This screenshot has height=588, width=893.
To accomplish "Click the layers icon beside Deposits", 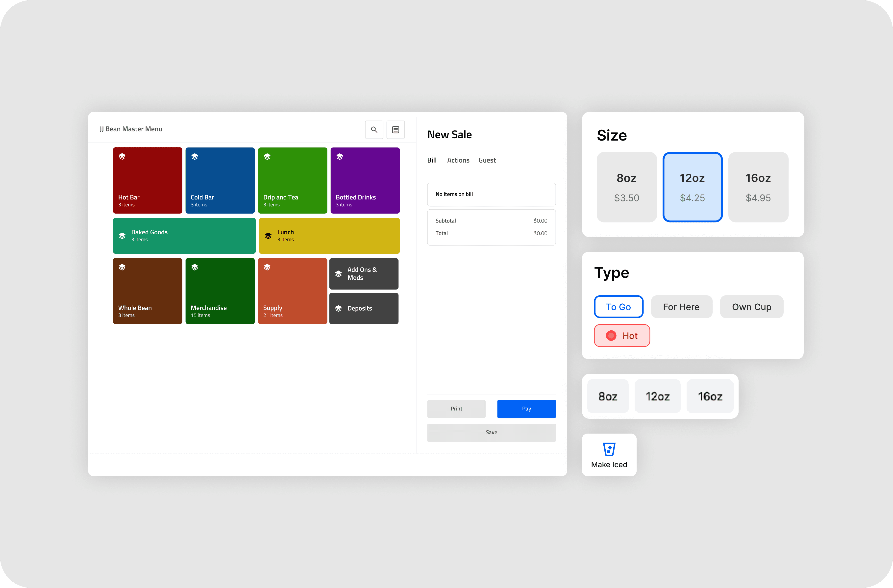I will click(338, 308).
